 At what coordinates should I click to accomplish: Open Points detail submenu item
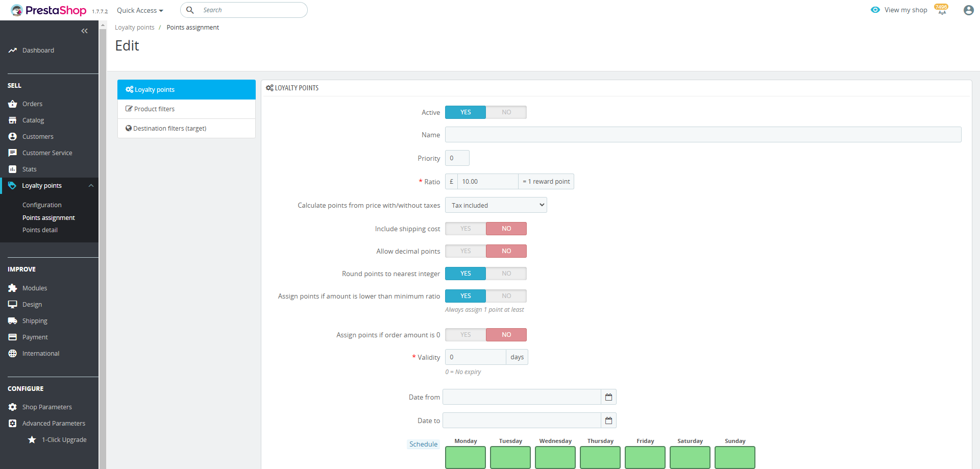(40, 230)
